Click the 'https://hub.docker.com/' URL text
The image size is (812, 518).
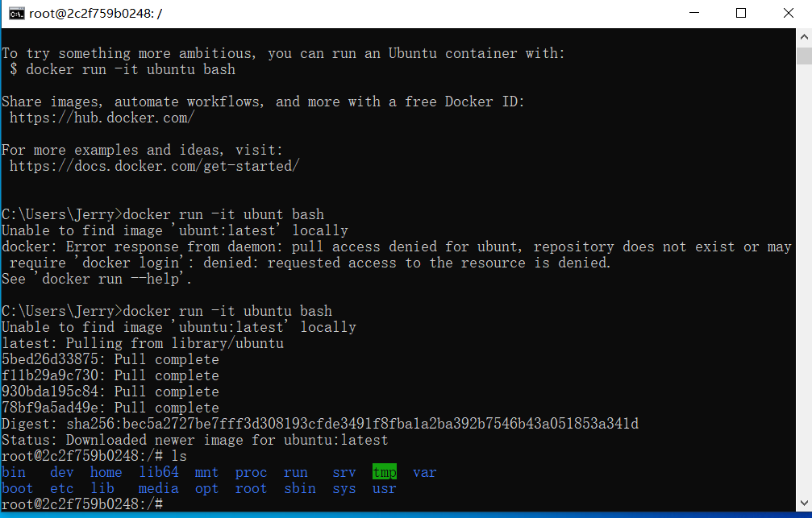[x=102, y=118]
